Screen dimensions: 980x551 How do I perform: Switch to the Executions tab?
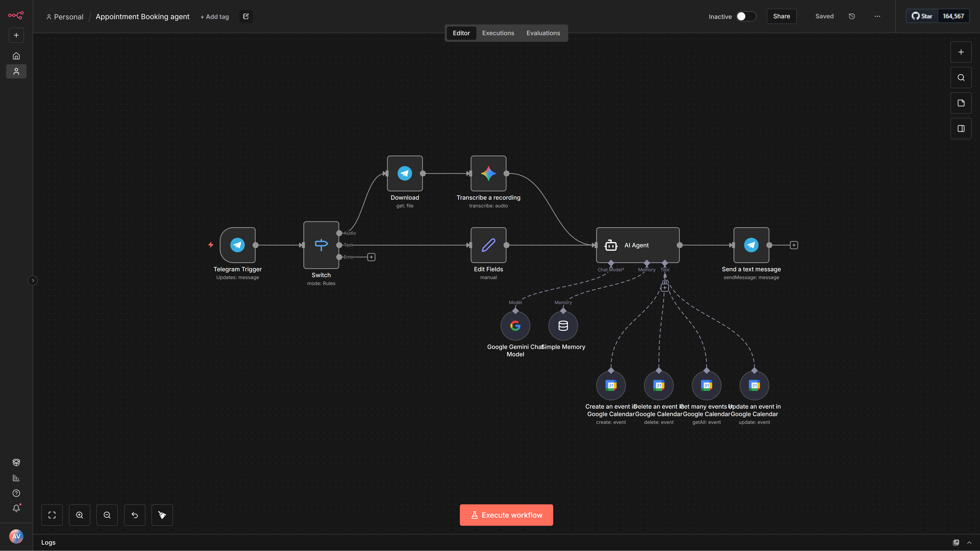tap(498, 33)
